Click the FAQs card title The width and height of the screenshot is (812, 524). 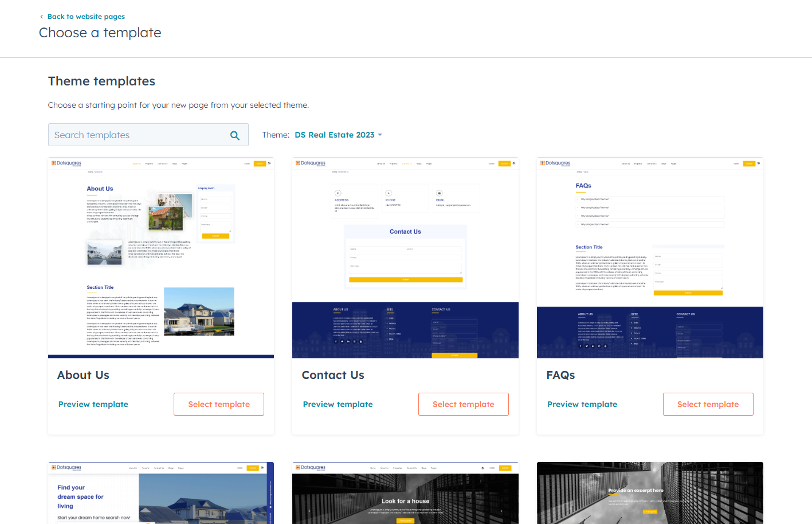pyautogui.click(x=560, y=375)
